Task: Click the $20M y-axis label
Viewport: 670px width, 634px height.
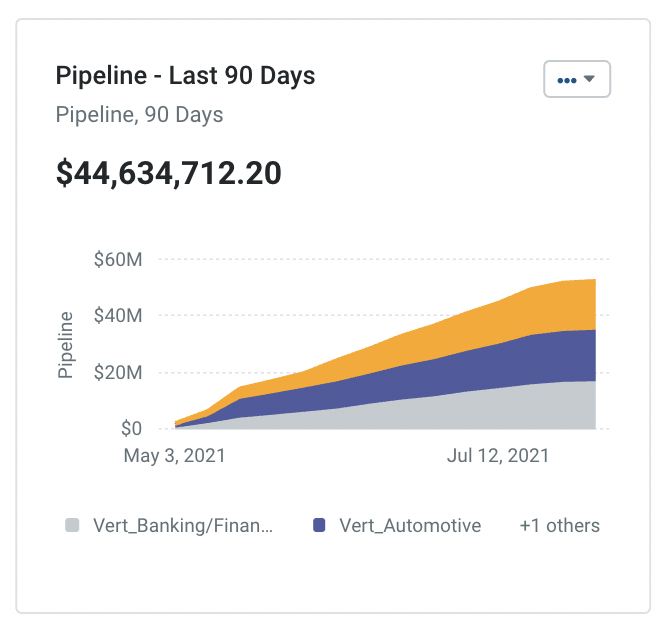Action: pyautogui.click(x=118, y=373)
